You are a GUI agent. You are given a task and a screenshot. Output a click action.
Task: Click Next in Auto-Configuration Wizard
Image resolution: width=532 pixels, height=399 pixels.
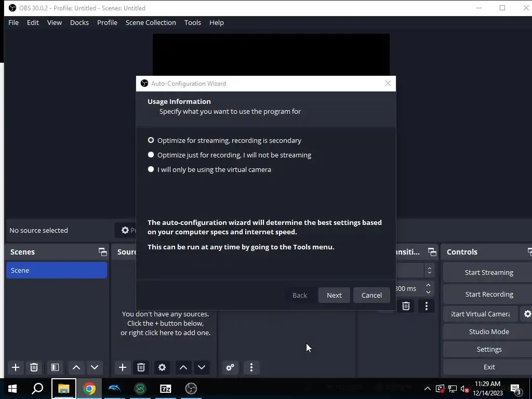pyautogui.click(x=334, y=295)
